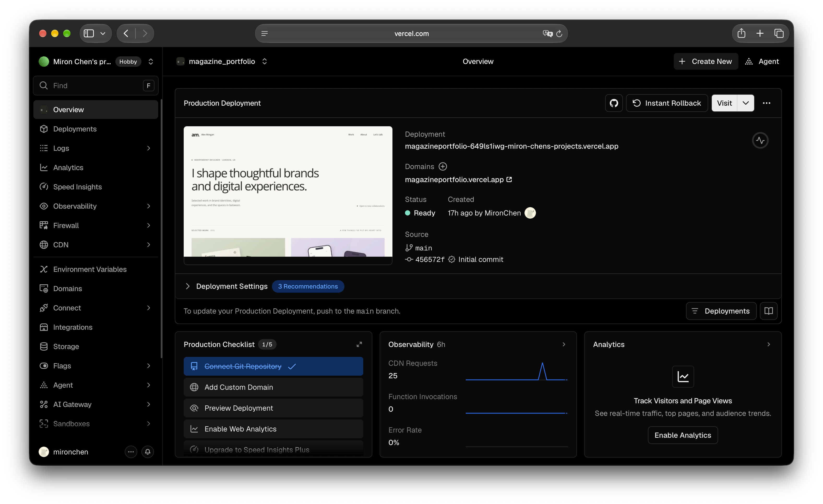Click the notifications bell icon

point(148,452)
